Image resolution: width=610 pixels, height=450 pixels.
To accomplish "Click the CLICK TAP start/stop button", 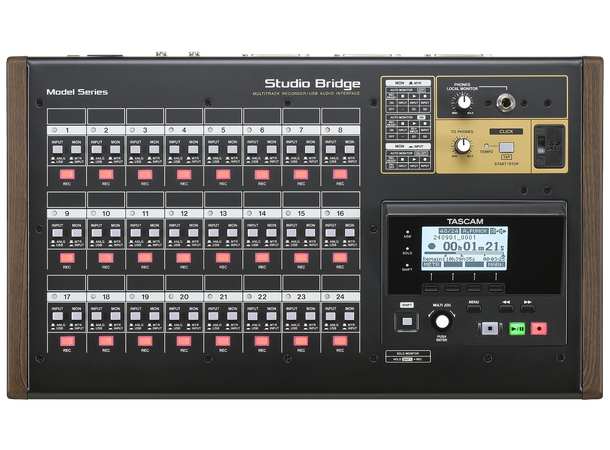I will pos(506,147).
